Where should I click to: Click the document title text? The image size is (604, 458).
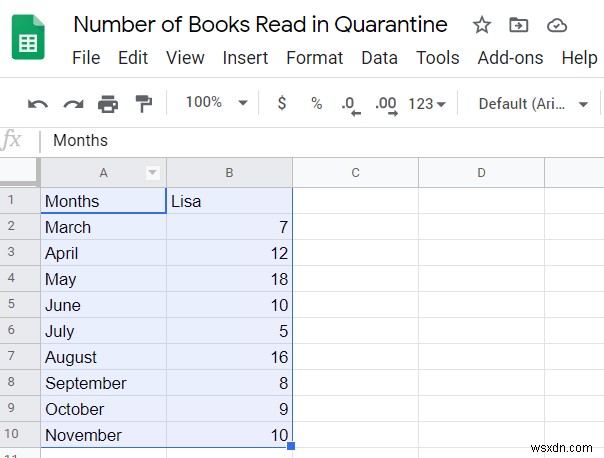pos(261,25)
